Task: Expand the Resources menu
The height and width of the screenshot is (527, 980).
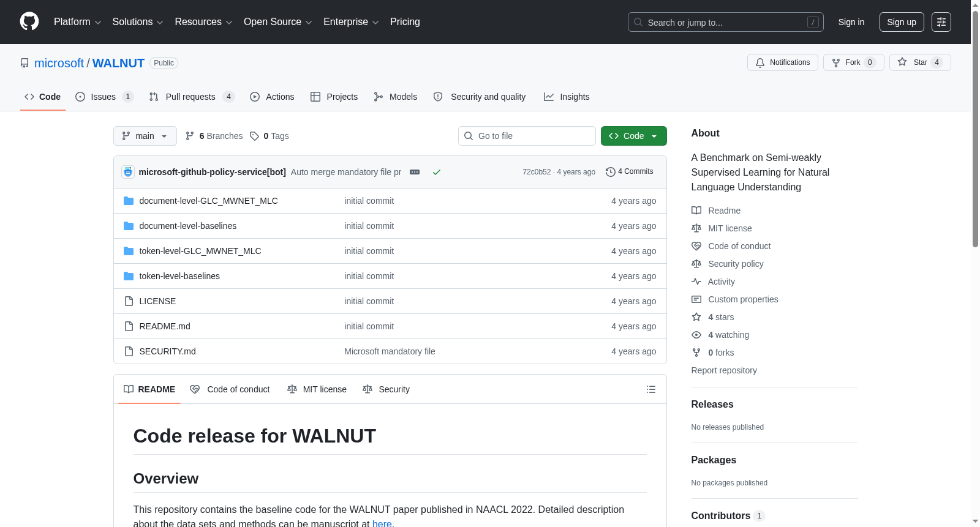Action: pos(203,22)
